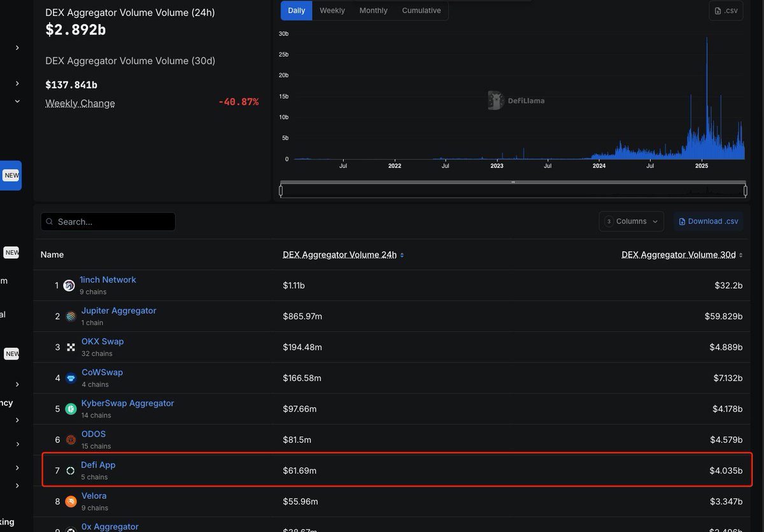764x532 pixels.
Task: Click the OKX Swap logo icon
Action: 71,347
